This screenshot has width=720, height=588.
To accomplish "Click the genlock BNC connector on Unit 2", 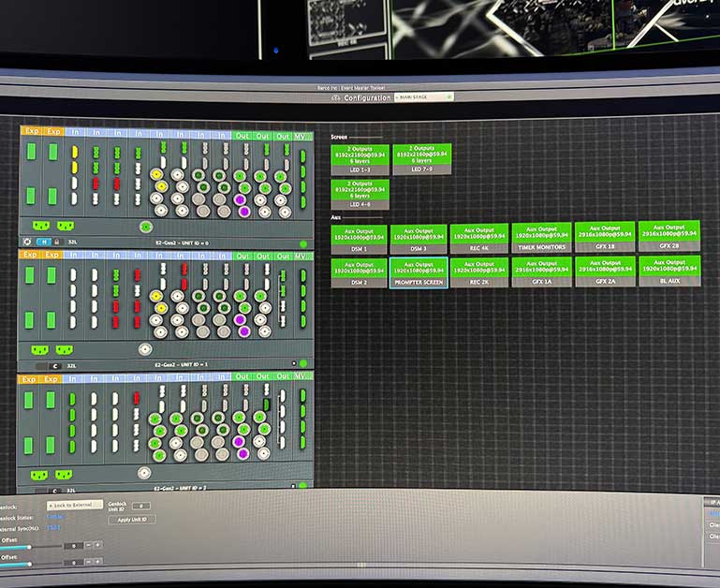I will [143, 473].
